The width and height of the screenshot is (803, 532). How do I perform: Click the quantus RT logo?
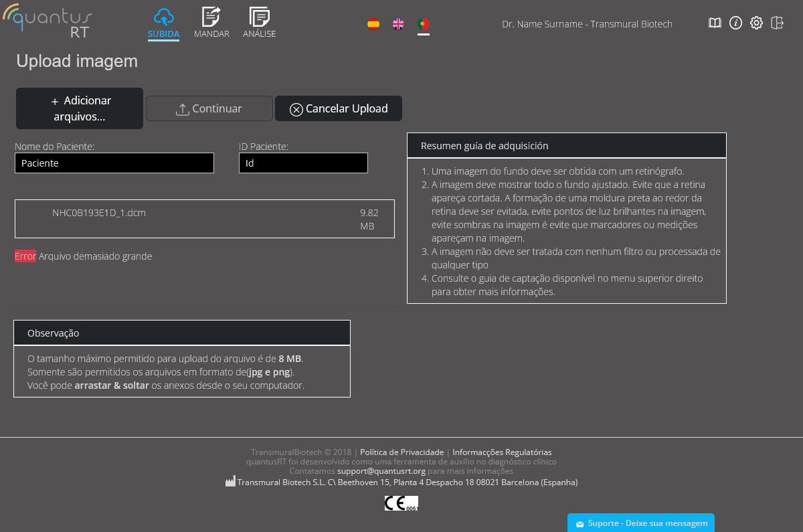(47, 22)
